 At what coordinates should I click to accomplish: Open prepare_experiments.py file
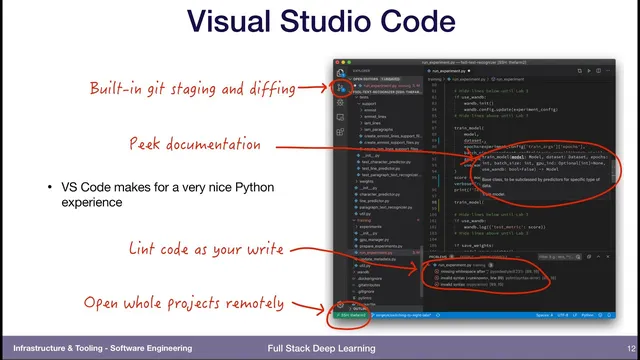(381, 246)
